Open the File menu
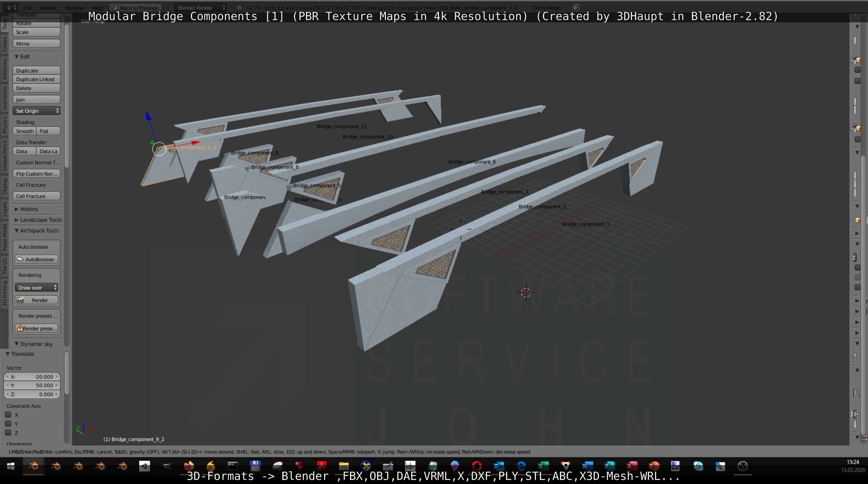Screen dimensions: 868x484 (x=27, y=7)
